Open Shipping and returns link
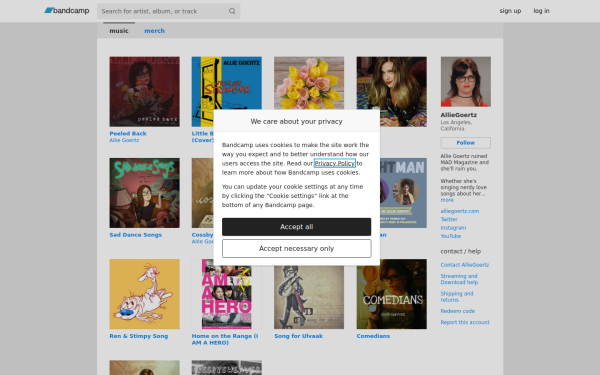The height and width of the screenshot is (375, 600). (457, 297)
